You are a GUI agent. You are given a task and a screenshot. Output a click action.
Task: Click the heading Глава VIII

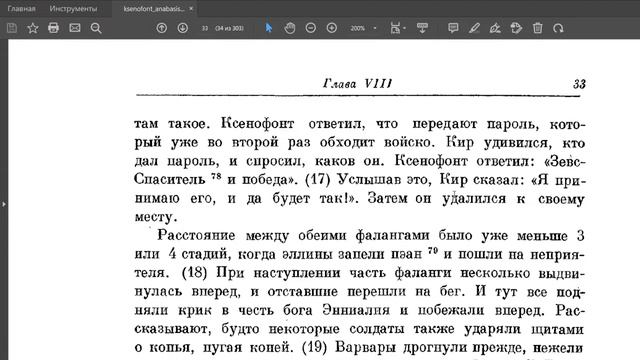(358, 83)
